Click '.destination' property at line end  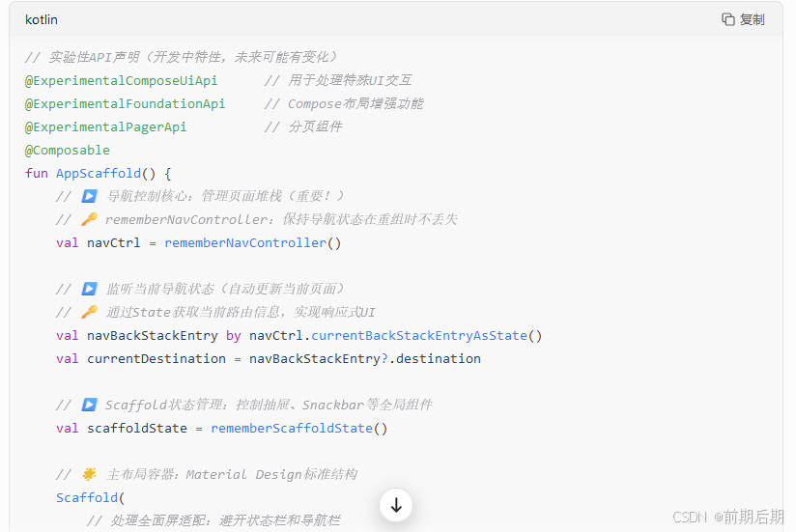435,359
